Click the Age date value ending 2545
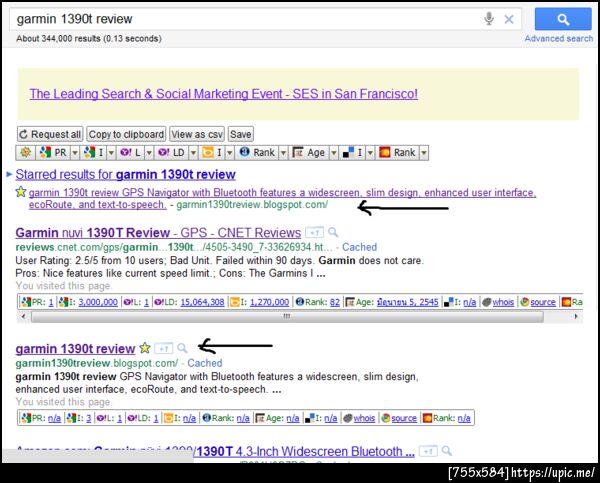 click(407, 302)
